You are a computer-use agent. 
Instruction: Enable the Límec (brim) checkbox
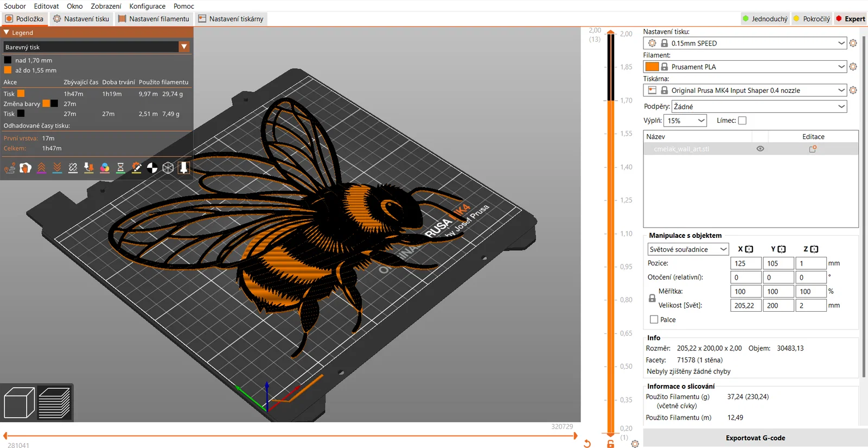click(742, 121)
